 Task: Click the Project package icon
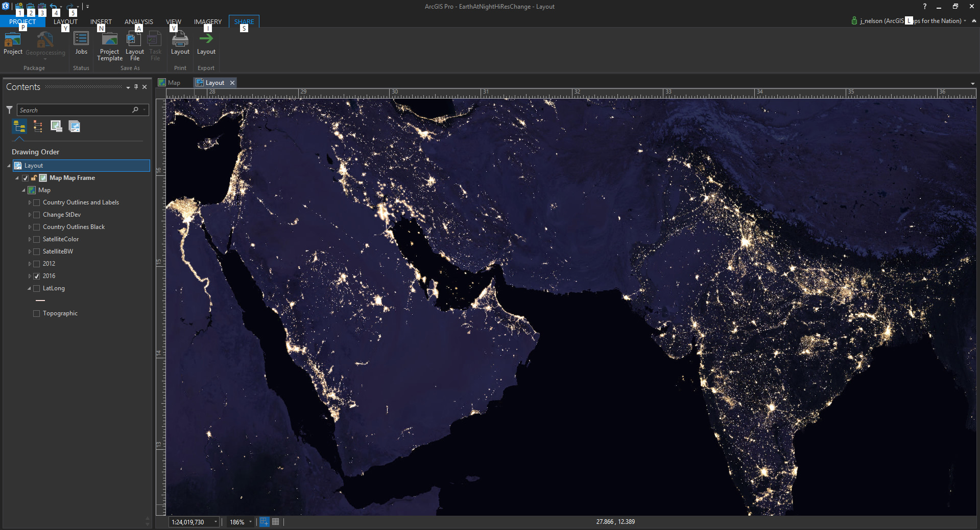tap(13, 40)
